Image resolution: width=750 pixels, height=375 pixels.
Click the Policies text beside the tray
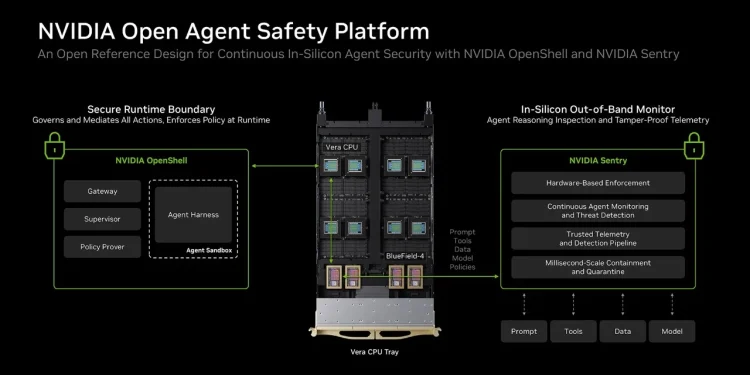coord(462,267)
